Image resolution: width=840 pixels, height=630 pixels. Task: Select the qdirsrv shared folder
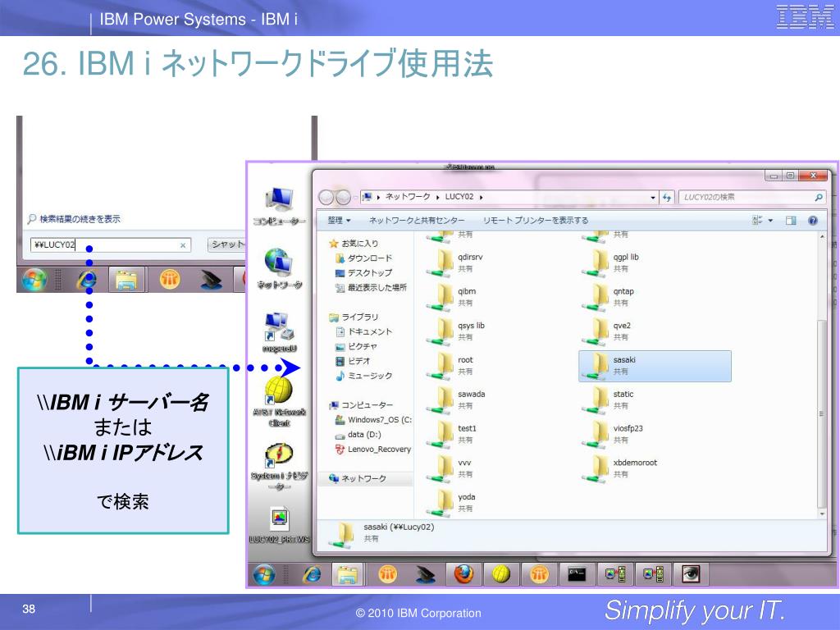pos(456,263)
